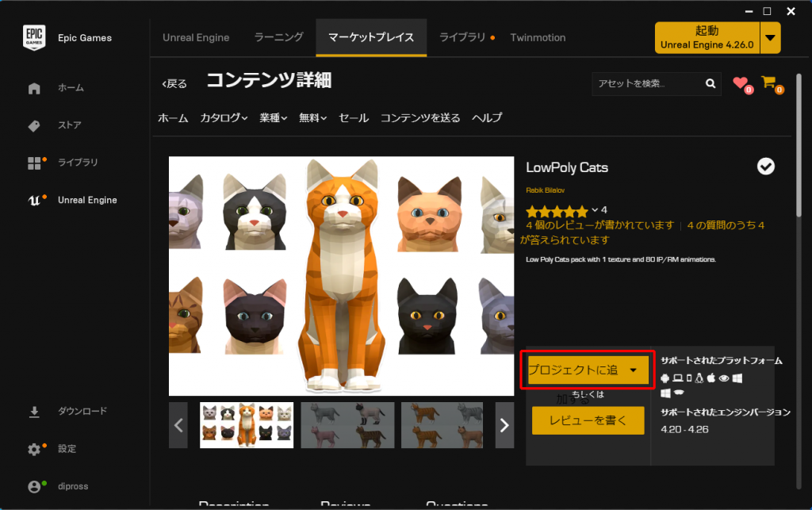812x510 pixels.
Task: Switch to the Unreal Engine tab
Action: 196,38
